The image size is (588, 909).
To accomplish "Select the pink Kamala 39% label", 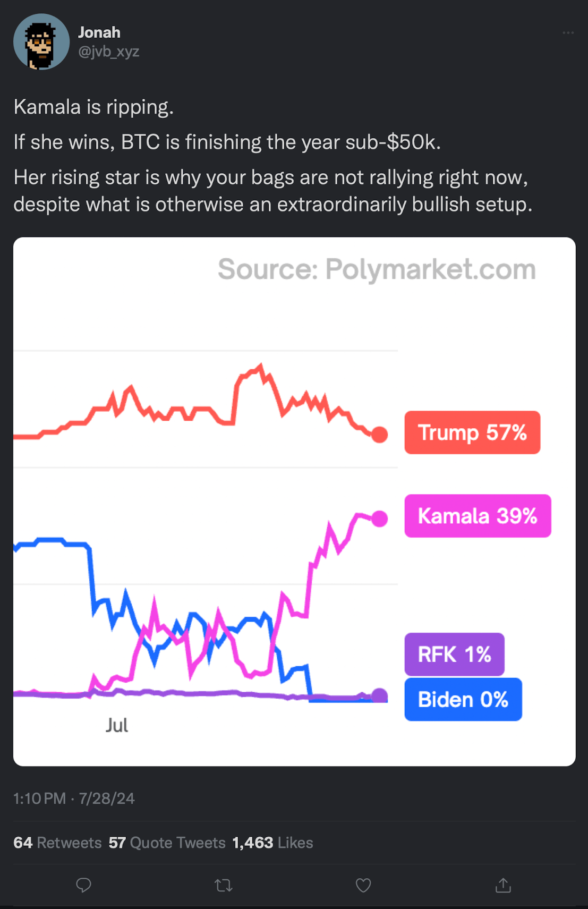I will pos(478,516).
